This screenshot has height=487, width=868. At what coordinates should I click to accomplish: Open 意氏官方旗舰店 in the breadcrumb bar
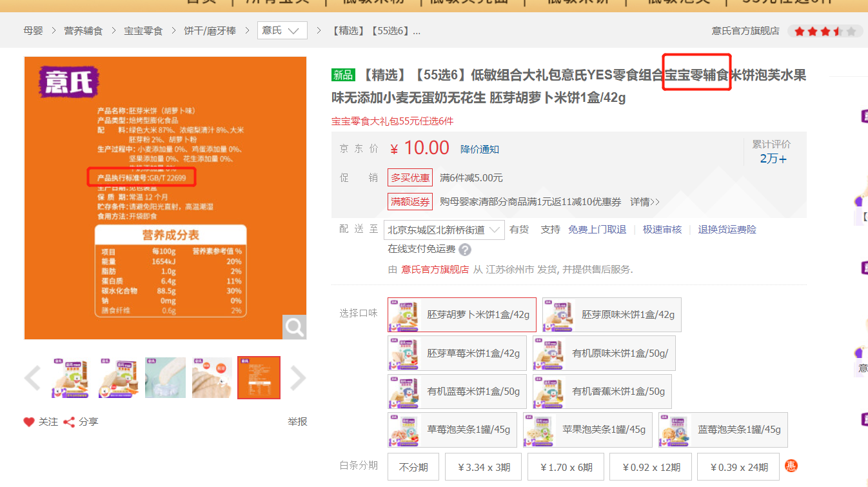(x=745, y=31)
